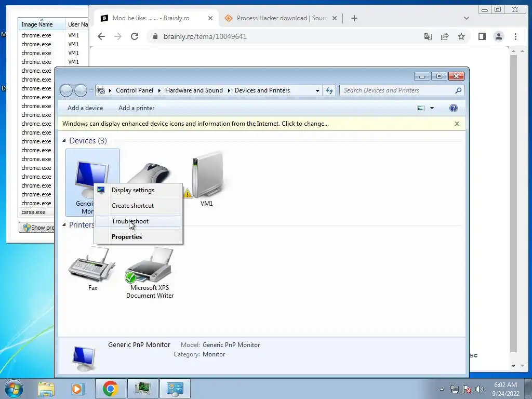Reload the Brainly page
This screenshot has width=532, height=399.
coord(135,36)
